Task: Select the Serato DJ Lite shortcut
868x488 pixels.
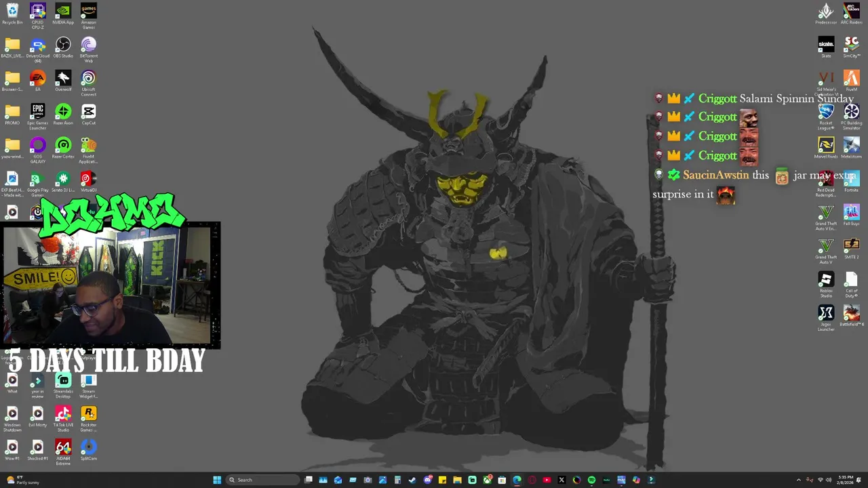Action: [x=63, y=182]
